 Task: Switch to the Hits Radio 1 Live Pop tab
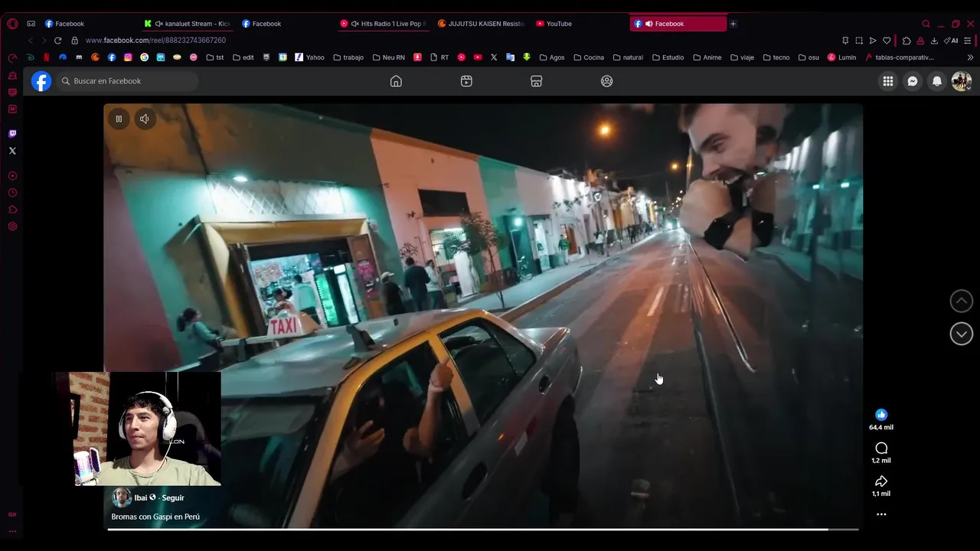(x=384, y=24)
